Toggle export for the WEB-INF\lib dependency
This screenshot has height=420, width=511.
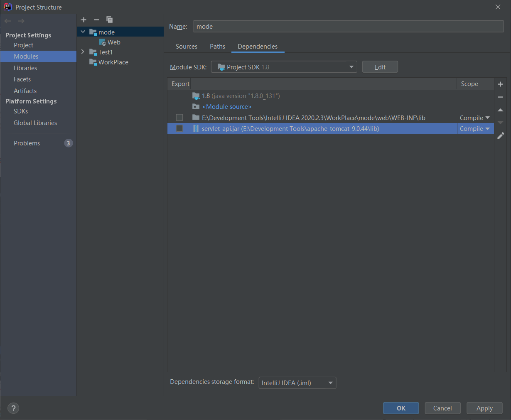179,118
